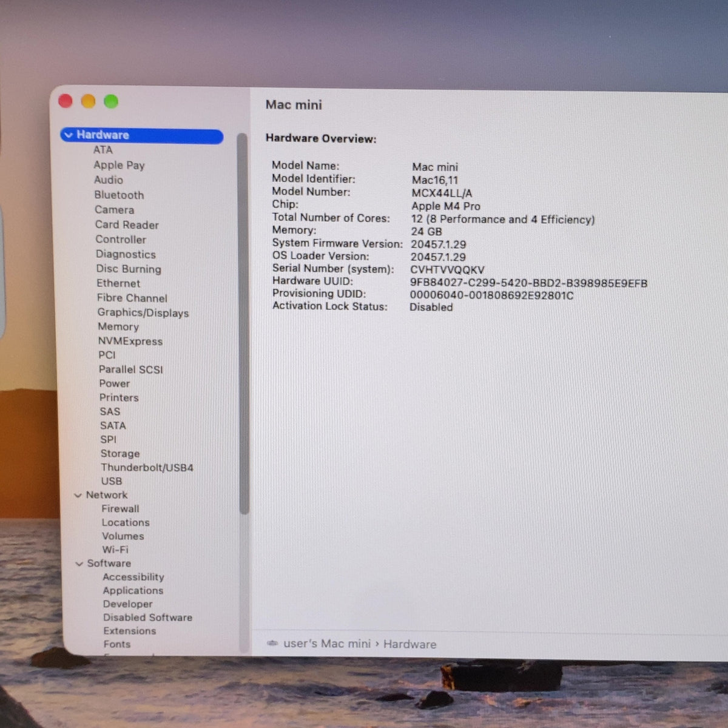Click the sidebar vertical scrollbar

(243, 323)
